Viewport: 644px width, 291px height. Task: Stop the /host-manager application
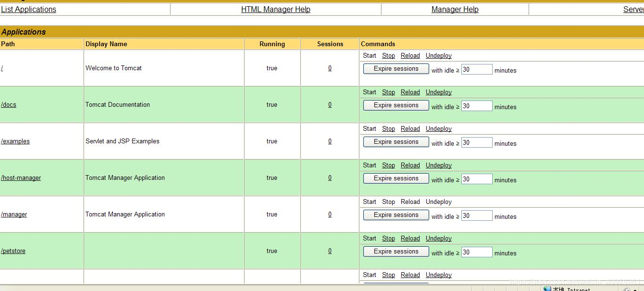tap(388, 165)
